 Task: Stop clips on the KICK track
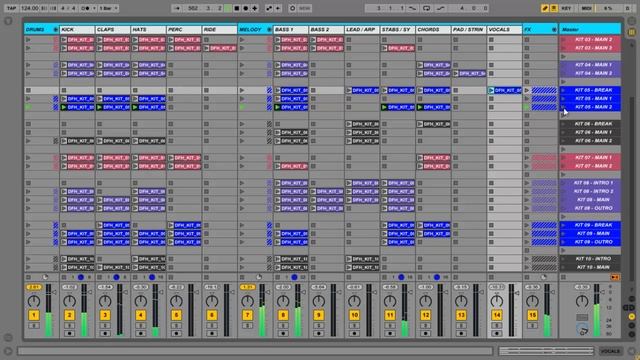[64, 277]
